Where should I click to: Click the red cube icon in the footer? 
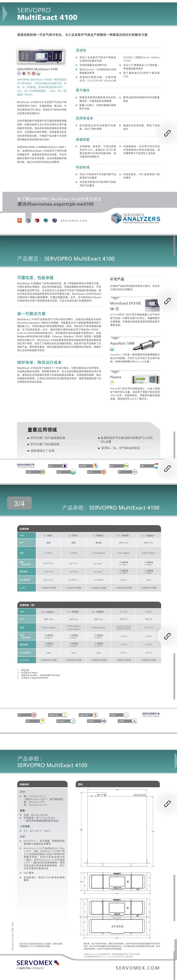pos(37,220)
